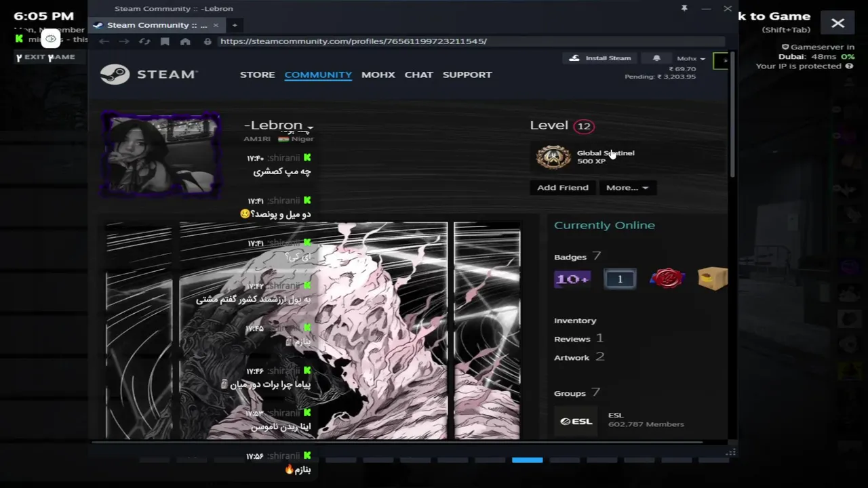The height and width of the screenshot is (488, 868).
Task: Expand the arrow next to -Lebron name
Action: tap(310, 127)
